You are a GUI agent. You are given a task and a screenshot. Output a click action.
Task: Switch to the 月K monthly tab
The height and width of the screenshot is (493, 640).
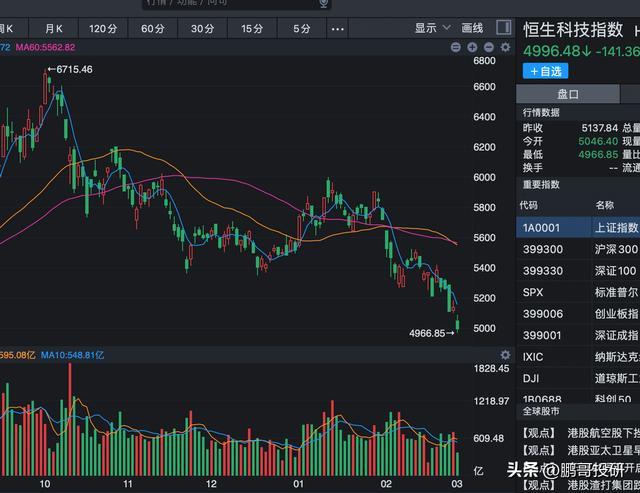tap(53, 28)
